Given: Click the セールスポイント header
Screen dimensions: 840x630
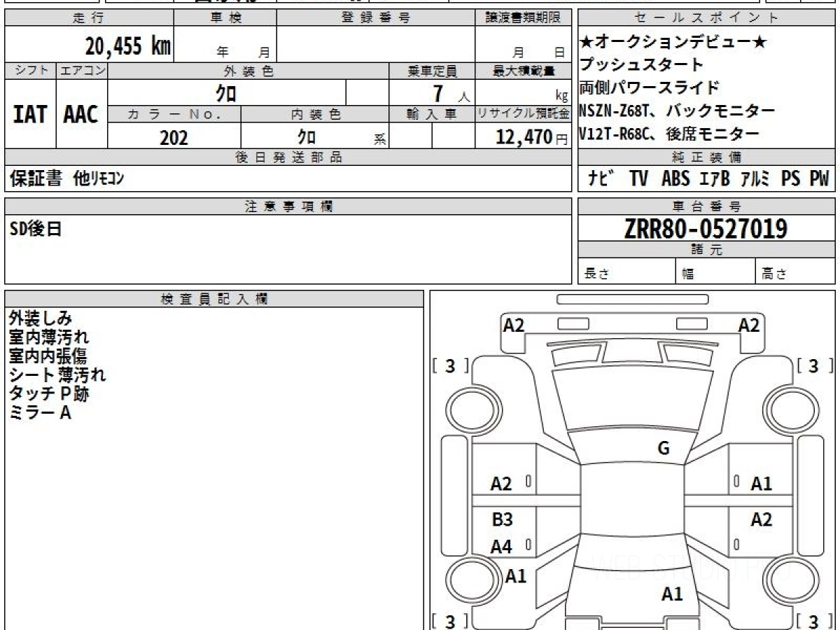Looking at the screenshot, I should click(707, 18).
